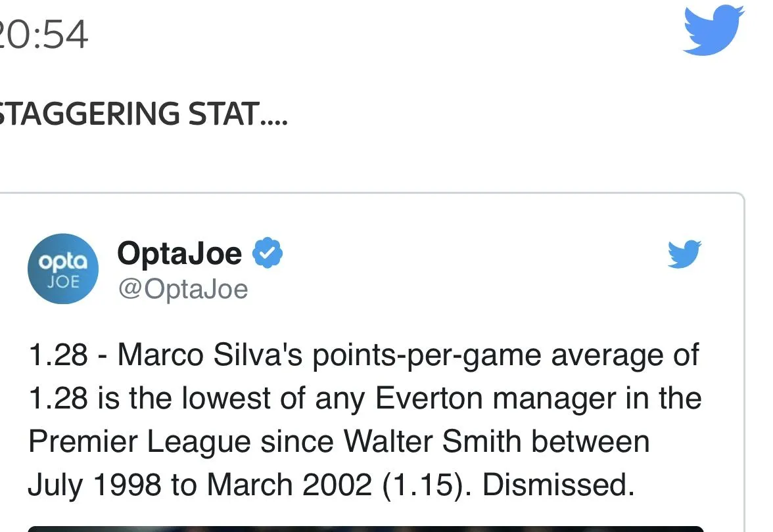Open the Opta Joe profile avatar
Image resolution: width=773 pixels, height=532 pixels.
click(x=62, y=269)
